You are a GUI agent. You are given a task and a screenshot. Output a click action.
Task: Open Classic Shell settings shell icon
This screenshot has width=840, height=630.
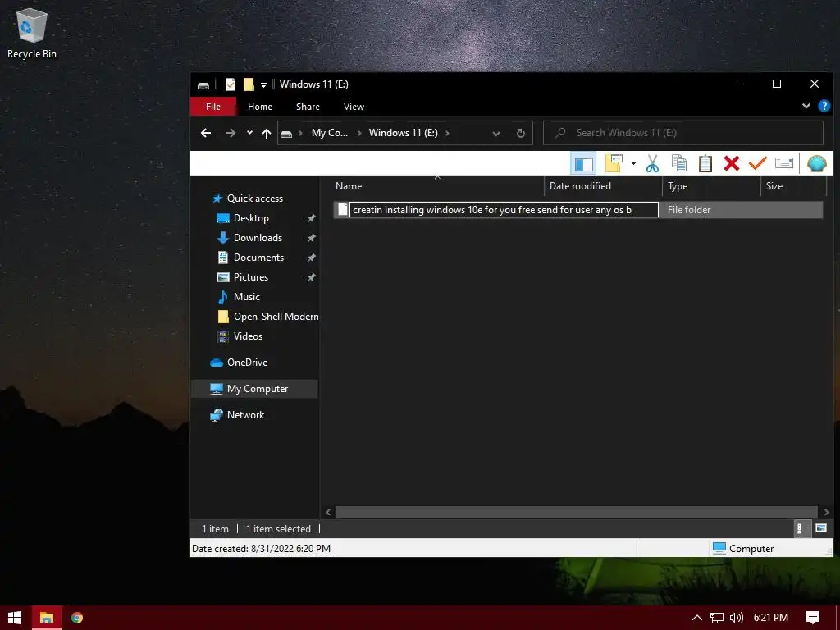tap(816, 163)
